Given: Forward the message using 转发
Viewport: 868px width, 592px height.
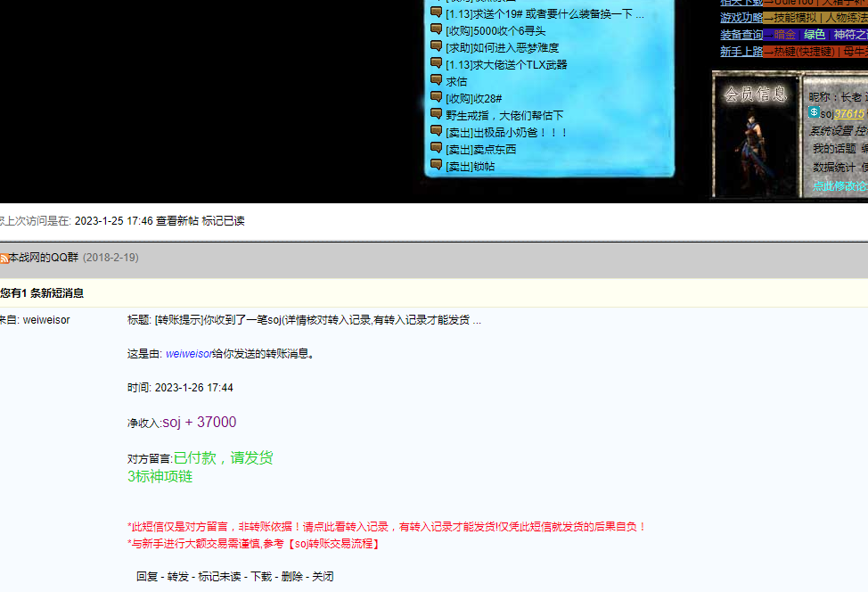Looking at the screenshot, I should point(178,577).
